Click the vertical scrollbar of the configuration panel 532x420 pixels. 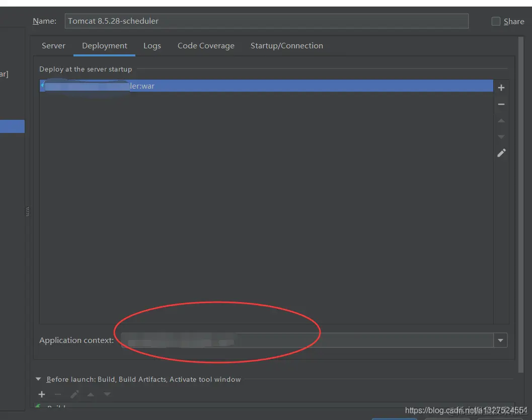coord(521,204)
